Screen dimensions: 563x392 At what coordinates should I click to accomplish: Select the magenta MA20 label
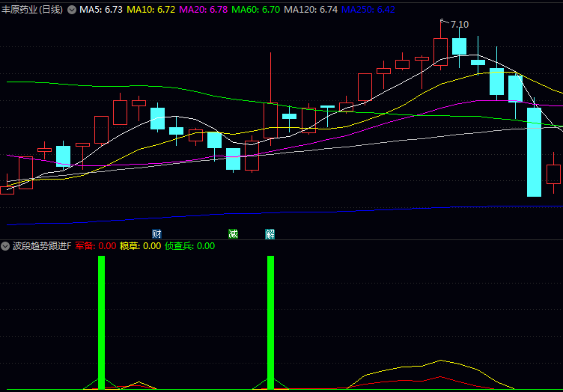point(204,10)
